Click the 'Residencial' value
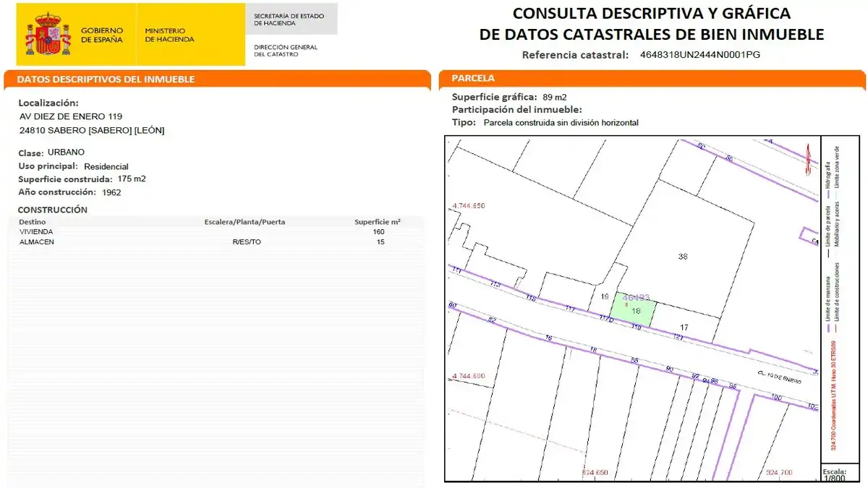The width and height of the screenshot is (868, 488). coord(106,166)
